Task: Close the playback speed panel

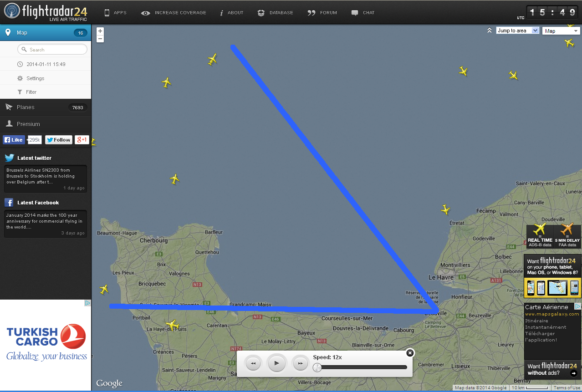Action: 410,353
